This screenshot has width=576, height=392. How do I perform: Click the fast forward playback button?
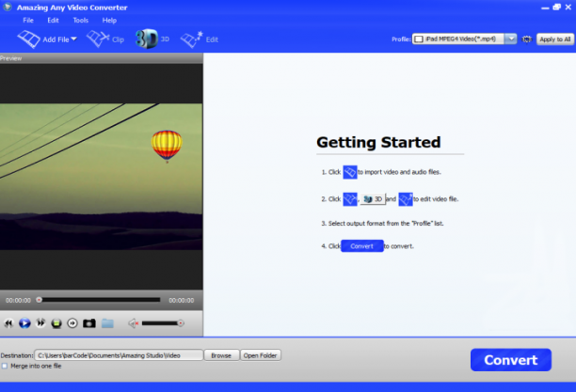[x=40, y=323]
